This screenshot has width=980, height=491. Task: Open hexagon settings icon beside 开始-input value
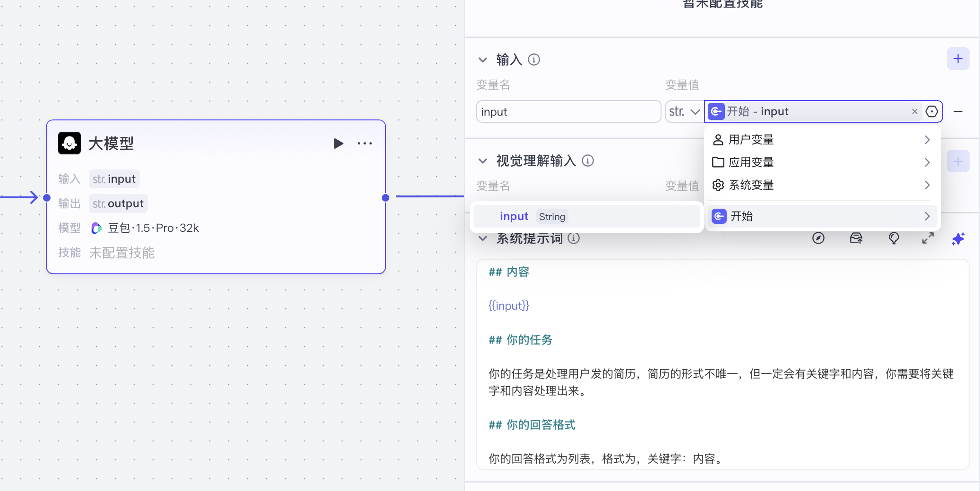tap(932, 111)
